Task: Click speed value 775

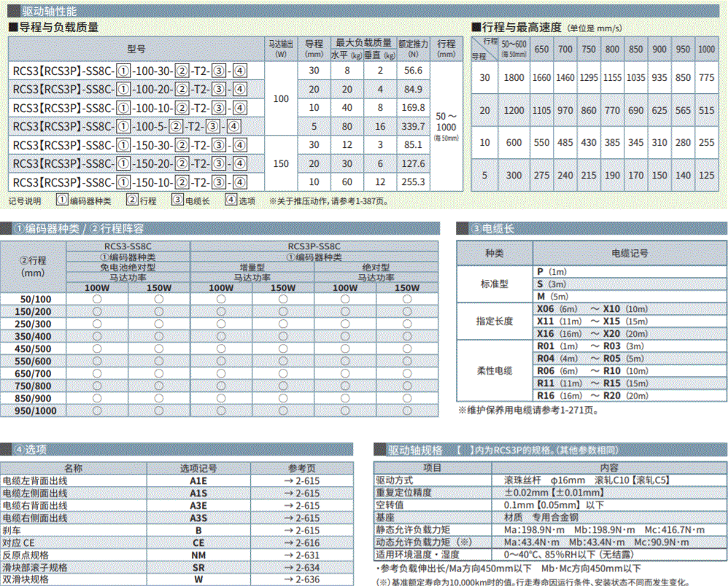Action: click(706, 77)
